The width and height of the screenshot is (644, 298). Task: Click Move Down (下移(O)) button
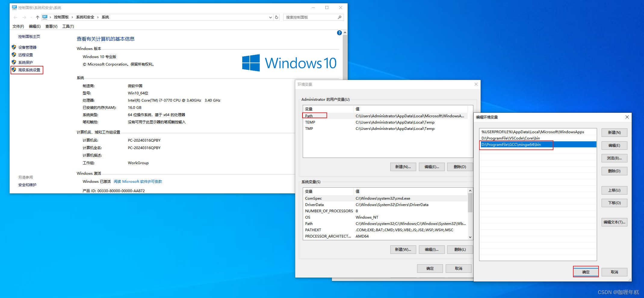coord(615,203)
